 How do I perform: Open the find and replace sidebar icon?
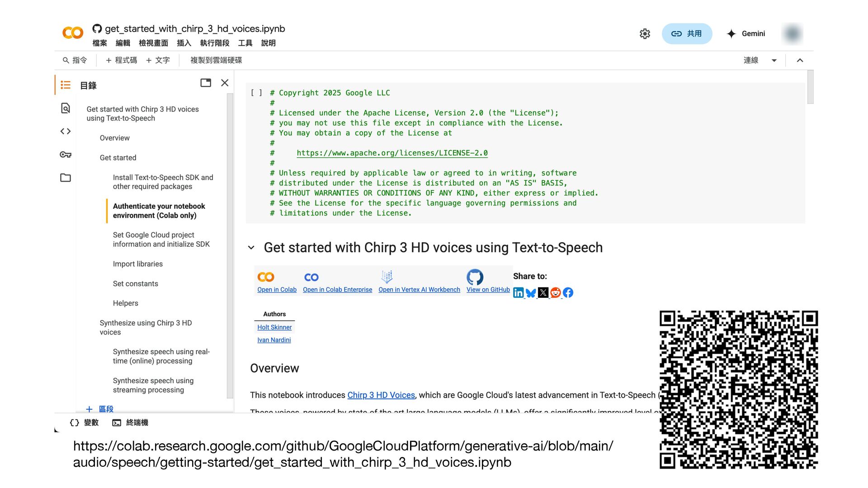66,108
